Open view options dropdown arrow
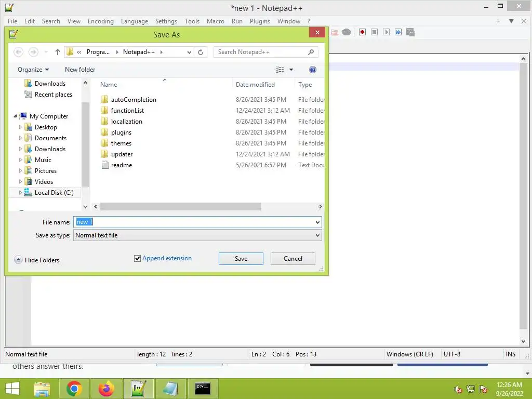 coord(291,70)
